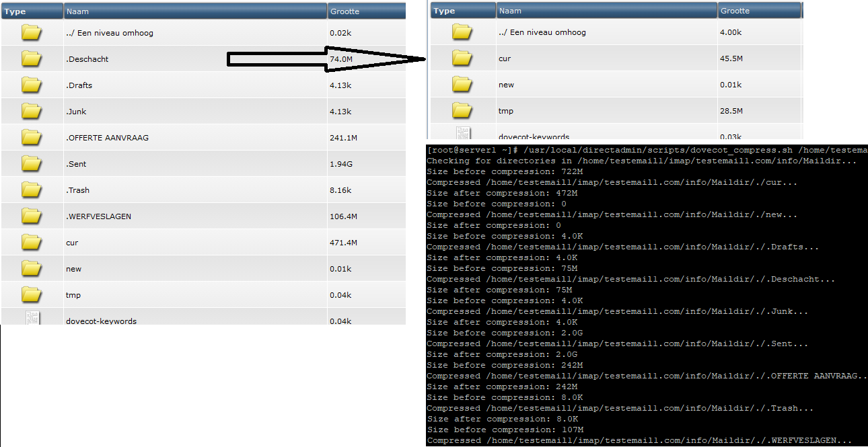Sort left list by Type column header
Viewport: 868px width, 447px height.
[x=15, y=11]
